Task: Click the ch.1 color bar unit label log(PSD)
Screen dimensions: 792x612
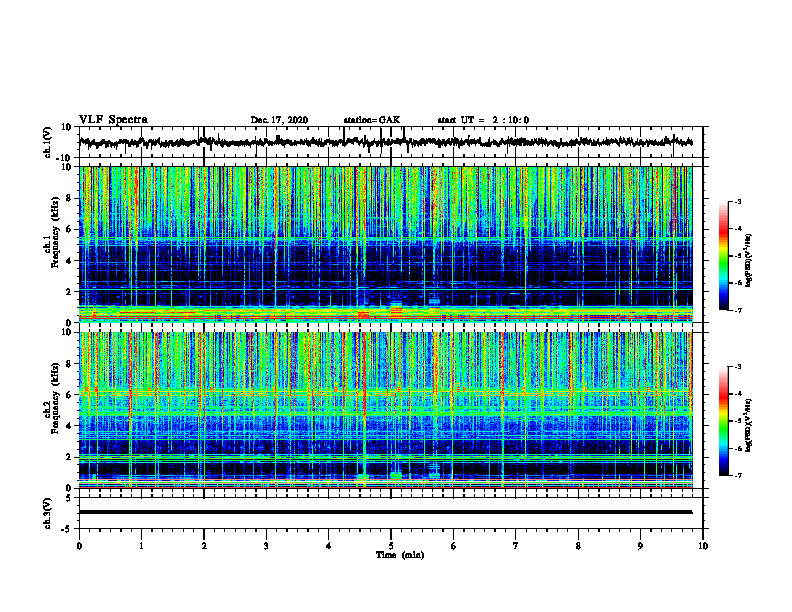Action: coord(749,261)
